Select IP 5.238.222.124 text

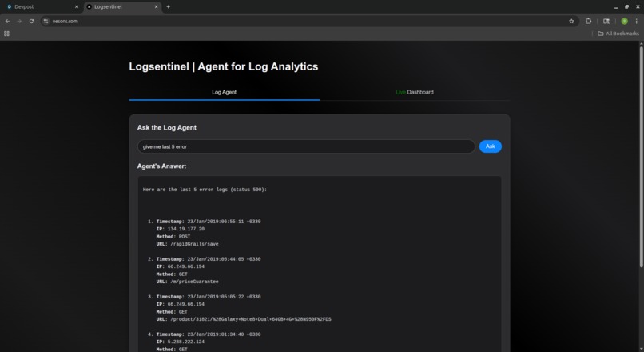tap(186, 342)
